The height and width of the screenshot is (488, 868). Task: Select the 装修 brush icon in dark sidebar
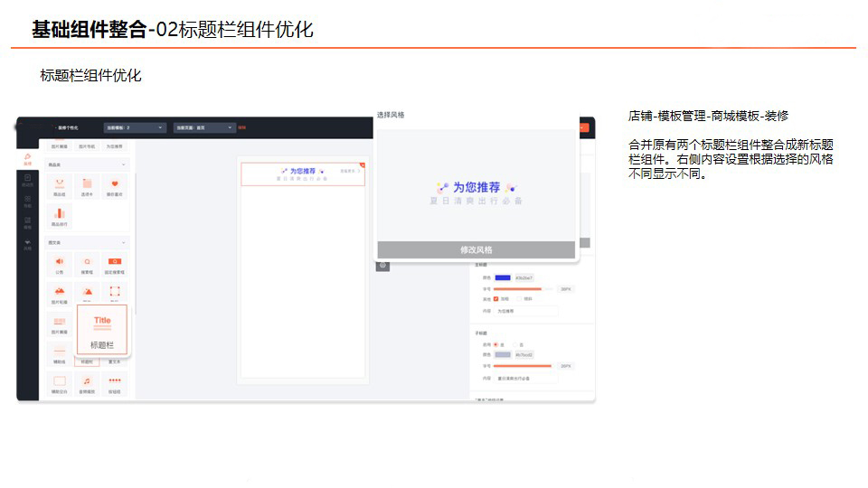(x=27, y=159)
